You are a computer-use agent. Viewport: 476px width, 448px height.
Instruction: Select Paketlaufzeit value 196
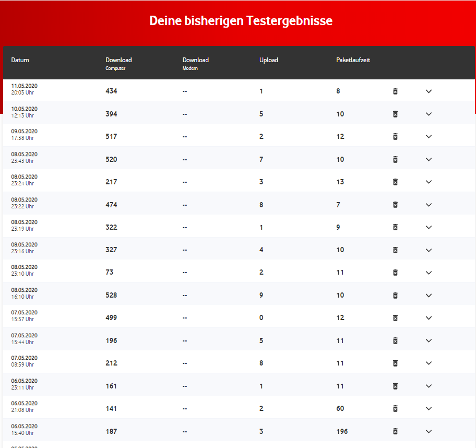(x=342, y=431)
